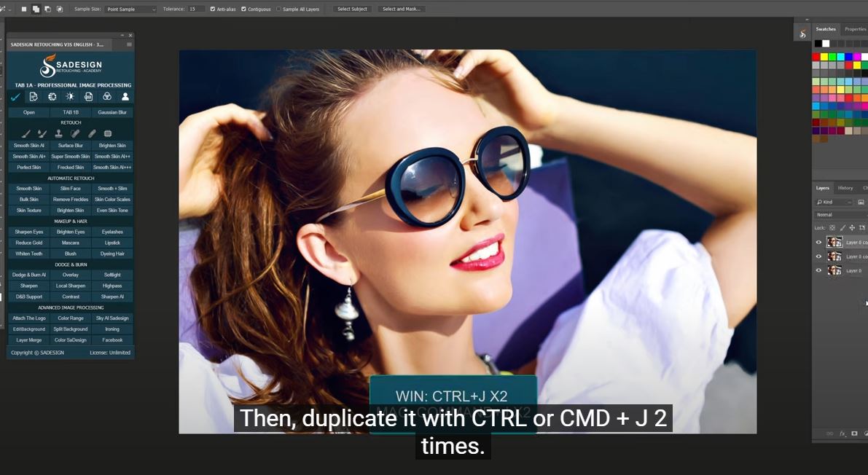Run Dodge & Burn AI

tap(28, 275)
